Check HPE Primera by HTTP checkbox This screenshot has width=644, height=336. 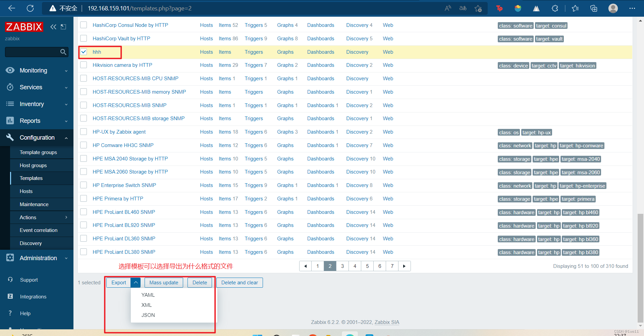point(84,198)
